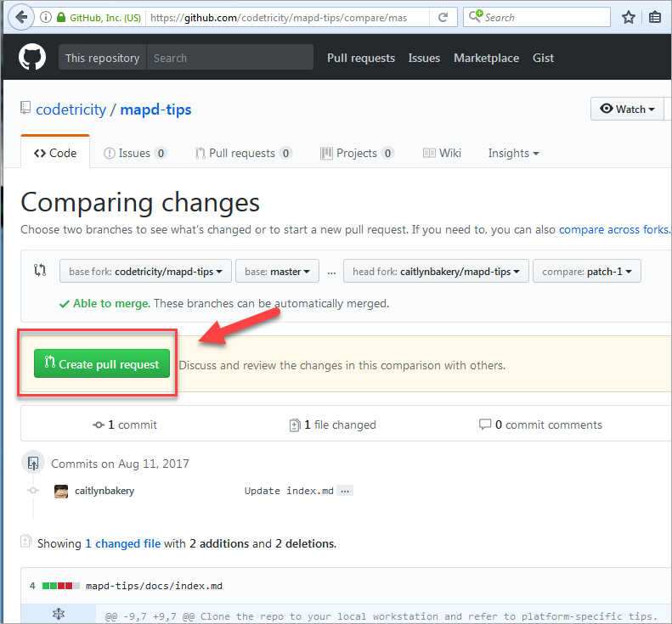The image size is (672, 624).
Task: Click the browser URL address field
Action: pyautogui.click(x=287, y=18)
